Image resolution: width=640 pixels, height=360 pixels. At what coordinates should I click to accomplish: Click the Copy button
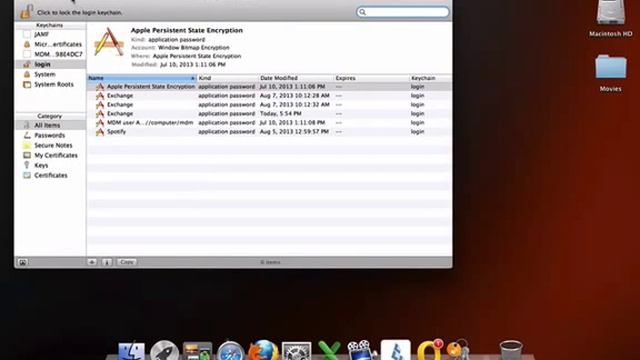point(127,262)
